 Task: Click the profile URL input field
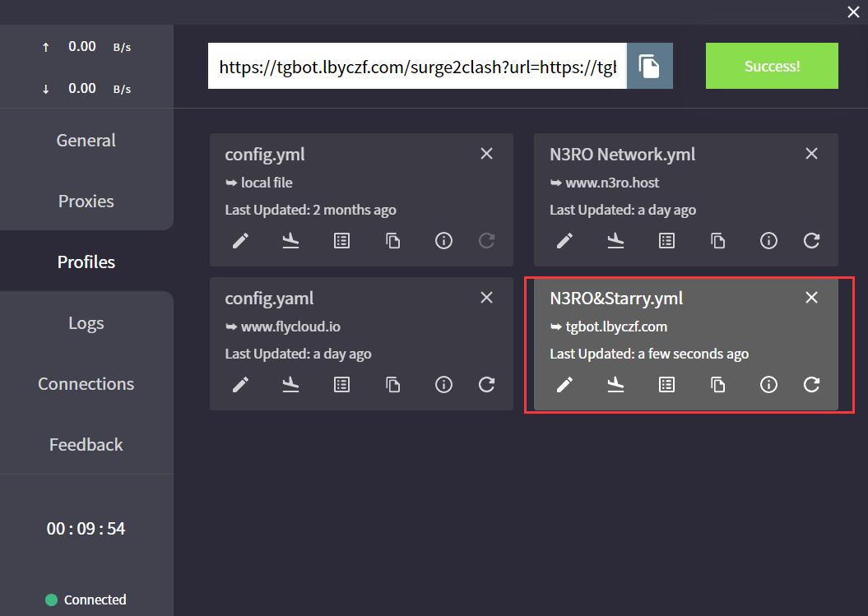pyautogui.click(x=417, y=66)
